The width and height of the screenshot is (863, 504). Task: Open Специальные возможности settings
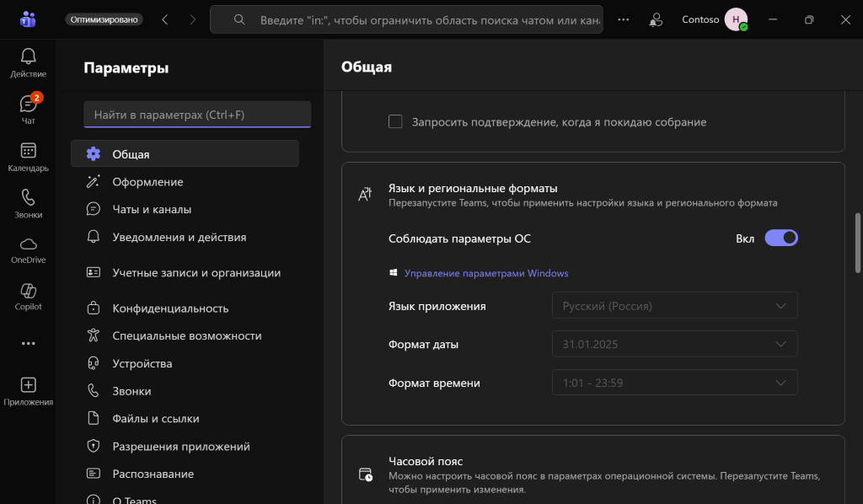tap(185, 335)
